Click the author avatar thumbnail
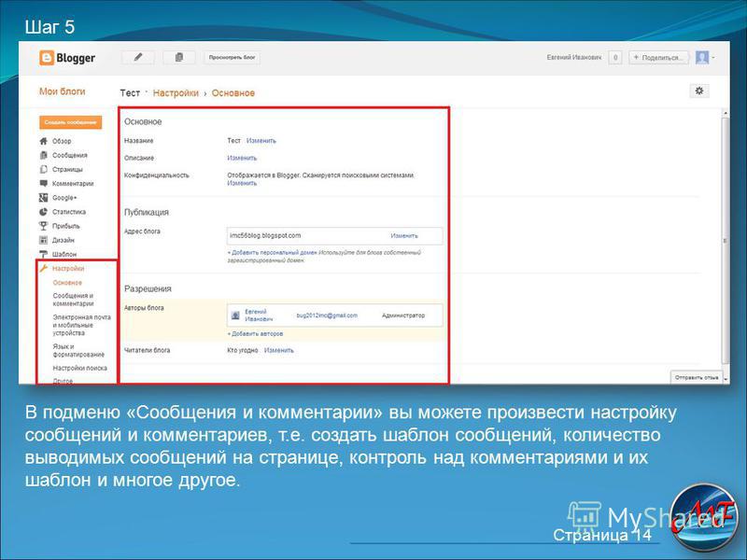Viewport: 747px width, 560px height. 235,315
